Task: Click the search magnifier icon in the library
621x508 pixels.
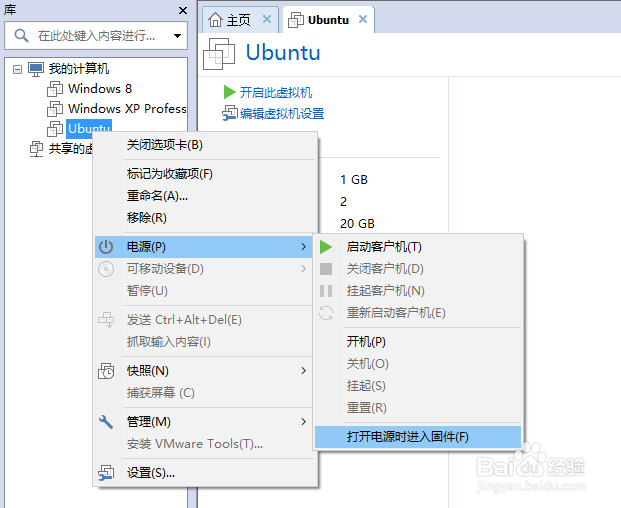Action: pos(21,36)
